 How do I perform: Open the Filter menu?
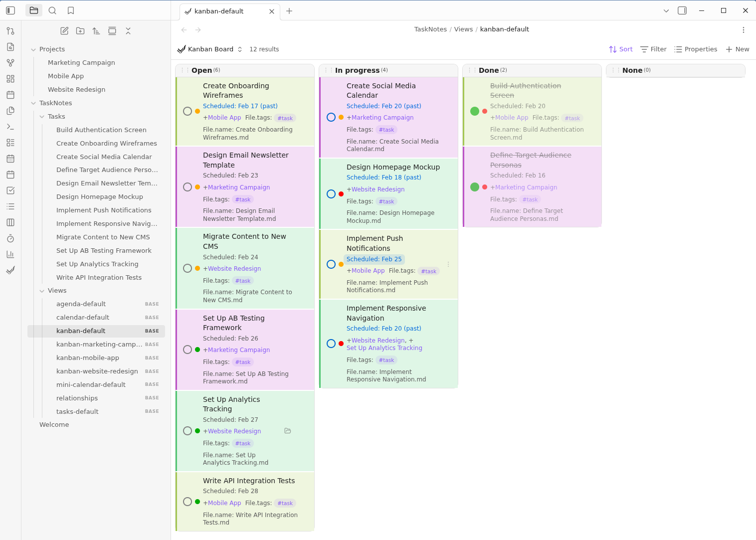pos(653,49)
